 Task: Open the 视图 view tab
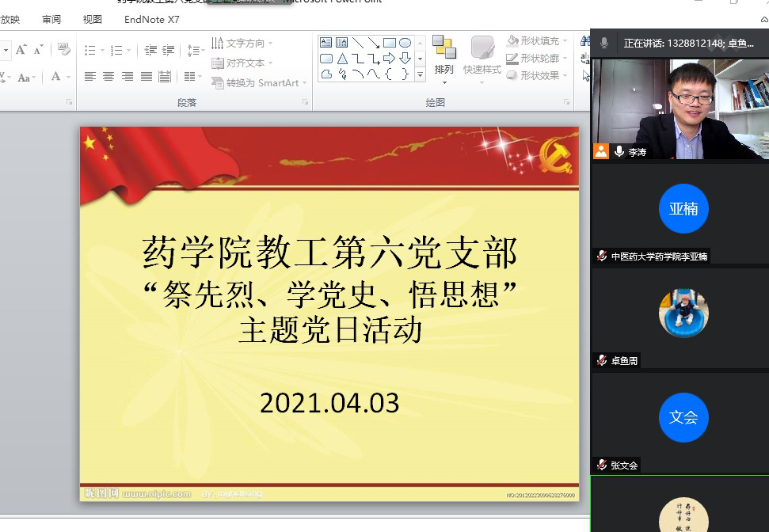pos(93,20)
